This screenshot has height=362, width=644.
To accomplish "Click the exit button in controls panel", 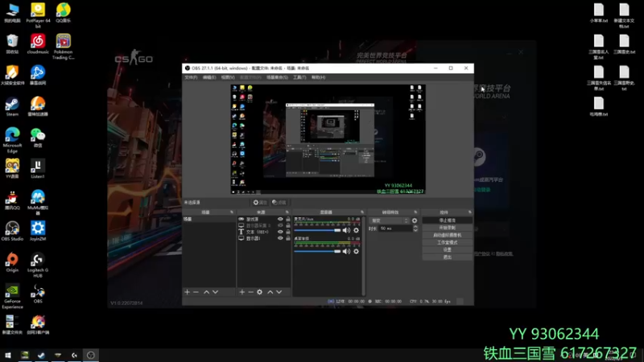I will tap(448, 257).
